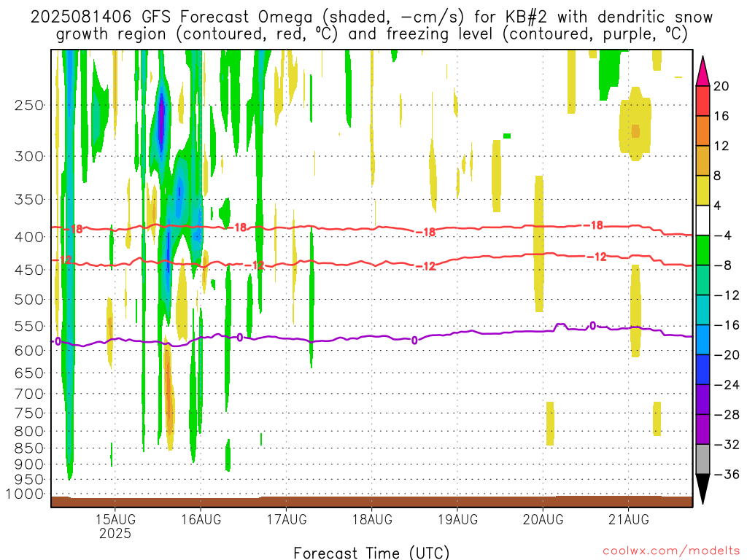Click the 16AUG date label on time axis
Image resolution: width=747 pixels, height=560 pixels.
click(x=201, y=519)
